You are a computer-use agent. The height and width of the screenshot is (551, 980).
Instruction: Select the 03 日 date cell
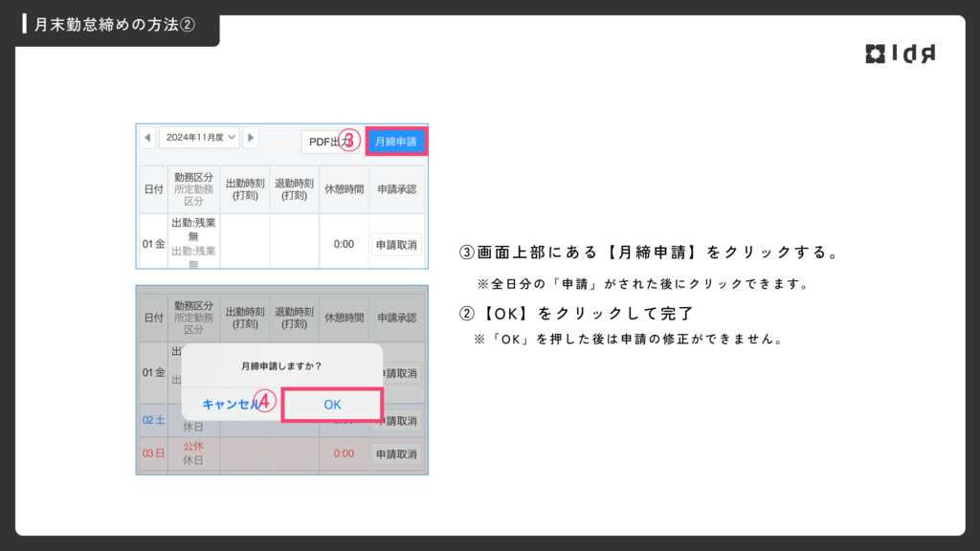tap(154, 453)
